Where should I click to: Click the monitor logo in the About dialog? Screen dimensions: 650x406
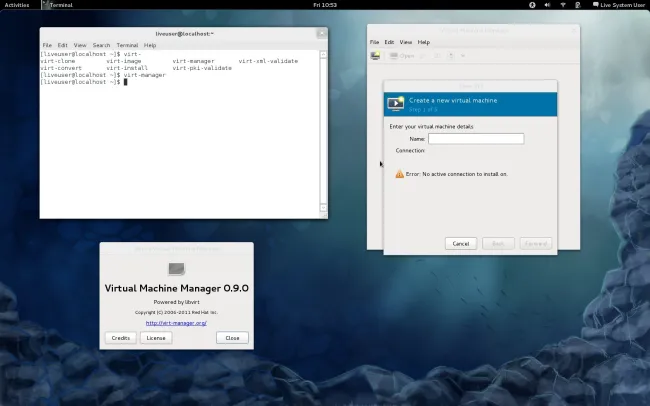pyautogui.click(x=177, y=269)
